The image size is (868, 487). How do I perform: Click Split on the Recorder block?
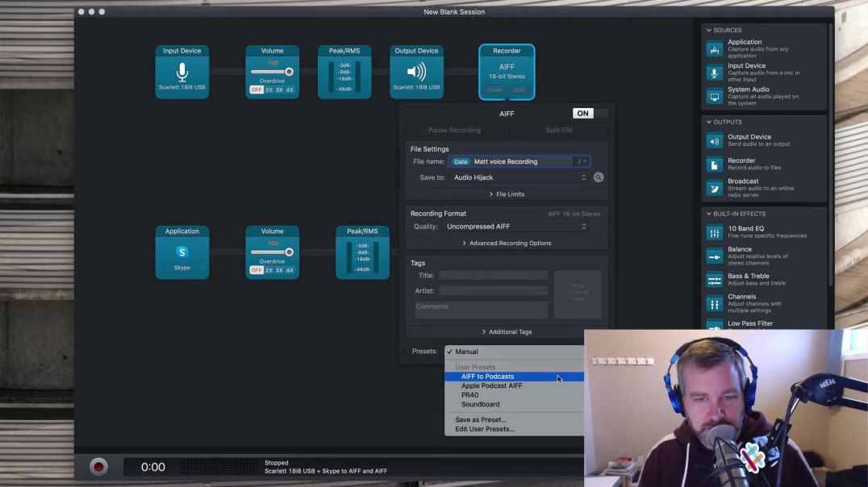coord(519,89)
